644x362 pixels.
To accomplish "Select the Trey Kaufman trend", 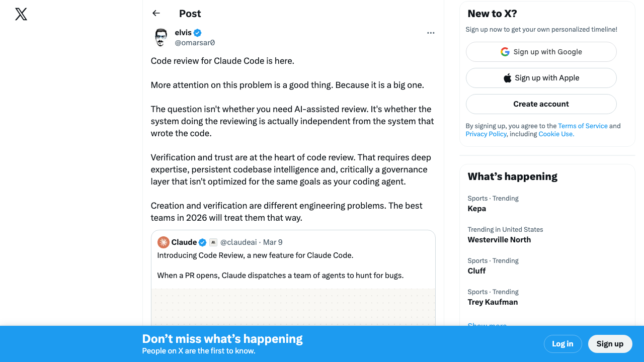I will 493,302.
